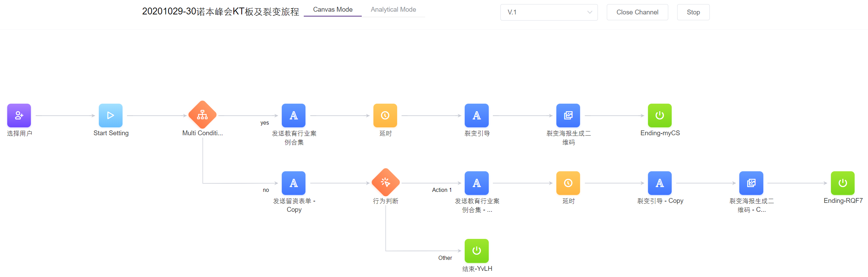Click the 发送教育行业案例合集 node in yes branch
This screenshot has width=868, height=277.
tap(293, 115)
